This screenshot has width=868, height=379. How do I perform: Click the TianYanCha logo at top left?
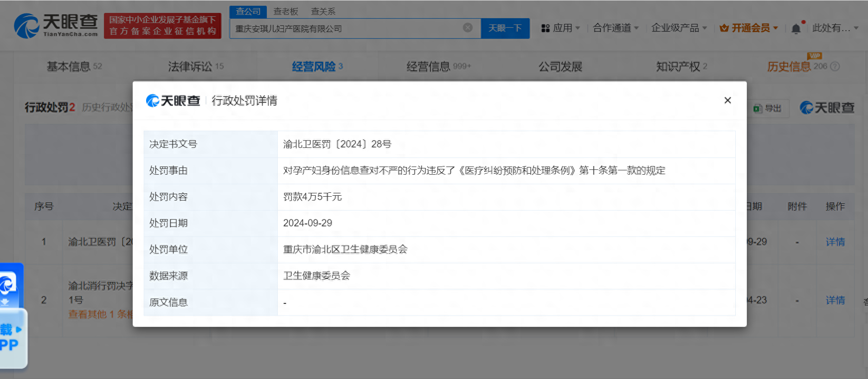coord(56,25)
